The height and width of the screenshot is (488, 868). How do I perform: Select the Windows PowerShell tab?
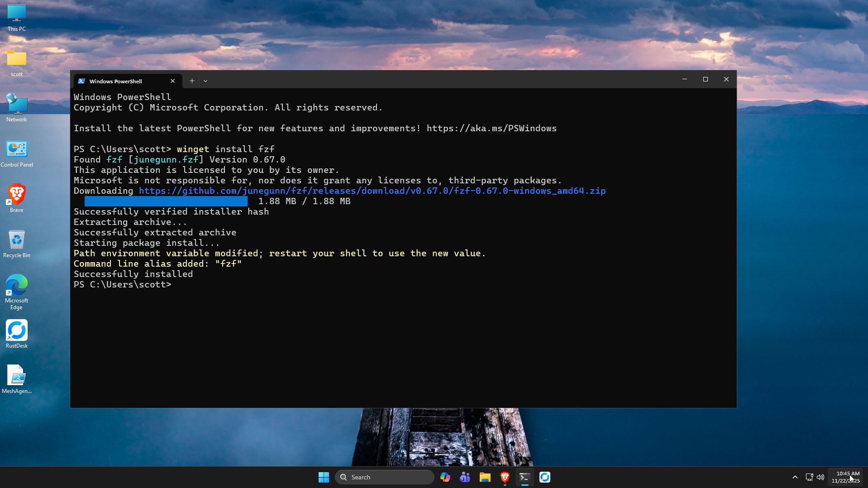coord(115,81)
